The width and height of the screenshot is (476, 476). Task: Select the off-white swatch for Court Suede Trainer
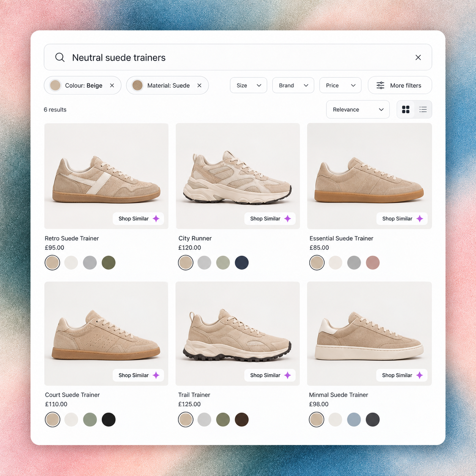pyautogui.click(x=71, y=419)
